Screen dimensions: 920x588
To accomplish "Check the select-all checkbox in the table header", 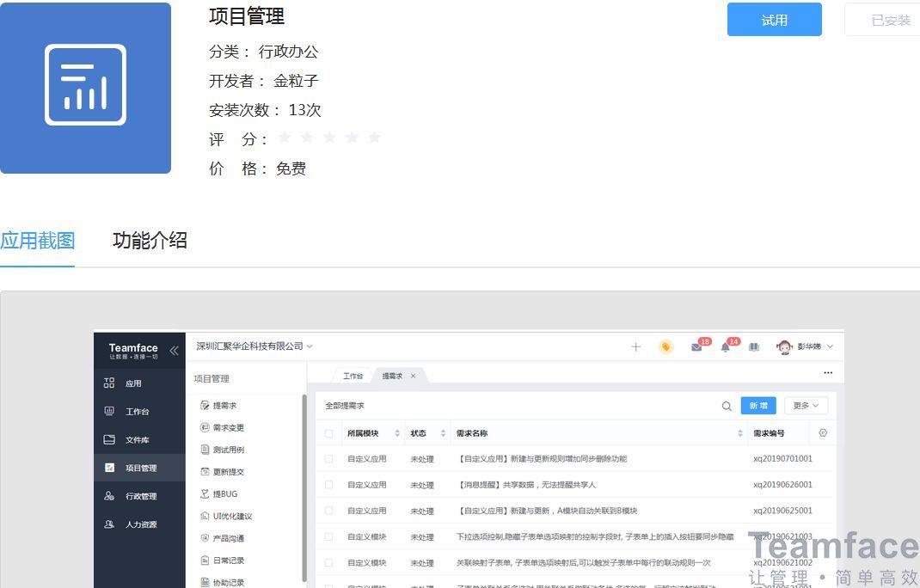I will [x=328, y=432].
